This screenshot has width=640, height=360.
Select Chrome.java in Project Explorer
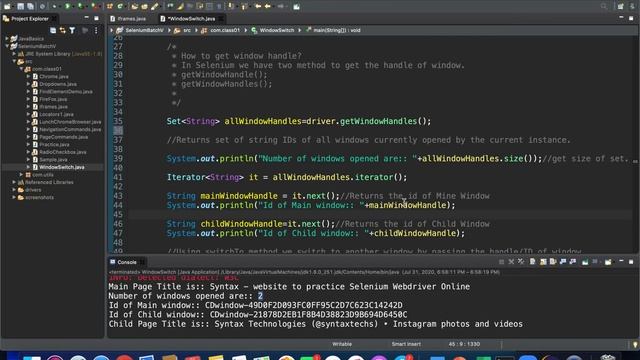[53, 77]
